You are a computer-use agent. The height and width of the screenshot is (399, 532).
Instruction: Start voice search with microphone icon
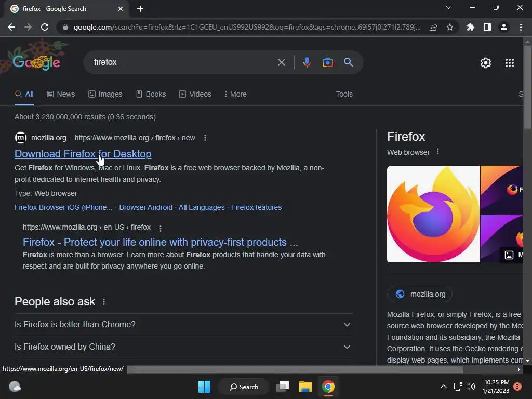307,62
